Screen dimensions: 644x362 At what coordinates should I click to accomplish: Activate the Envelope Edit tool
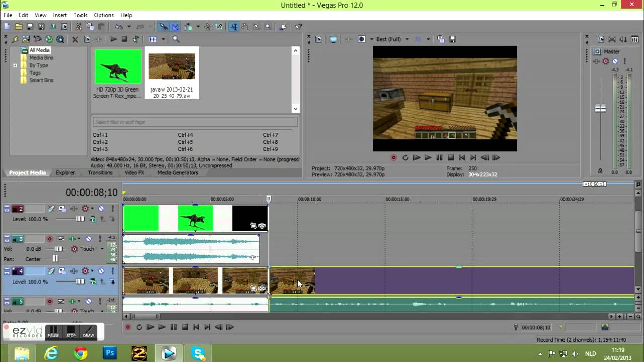tap(245, 27)
